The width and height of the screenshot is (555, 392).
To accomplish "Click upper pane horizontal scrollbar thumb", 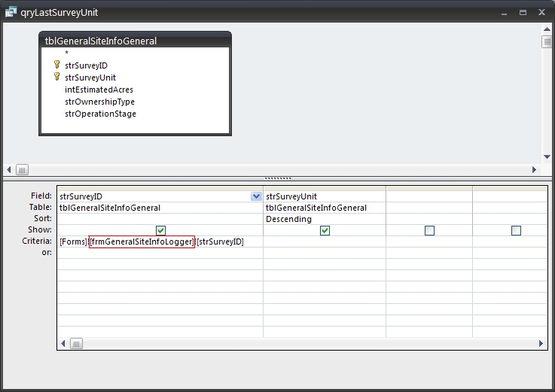I will [22, 170].
